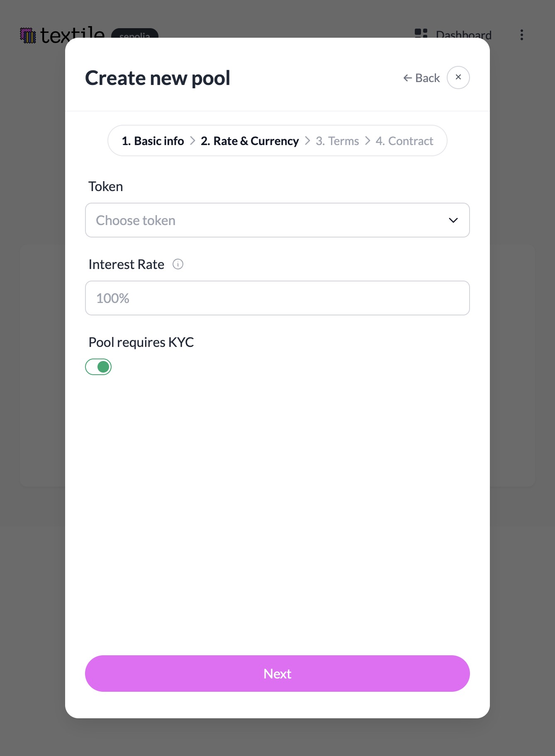
Task: Focus the Interest Rate input field
Action: click(277, 298)
